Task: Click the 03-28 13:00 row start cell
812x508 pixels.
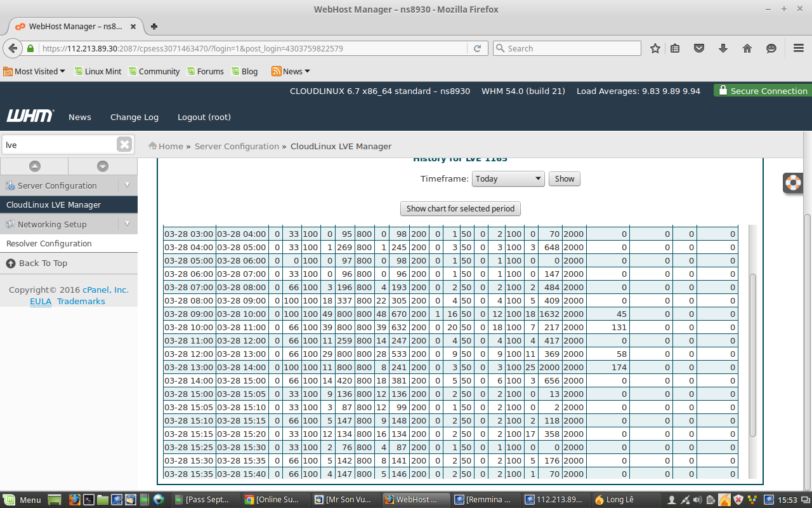Action: click(x=189, y=367)
